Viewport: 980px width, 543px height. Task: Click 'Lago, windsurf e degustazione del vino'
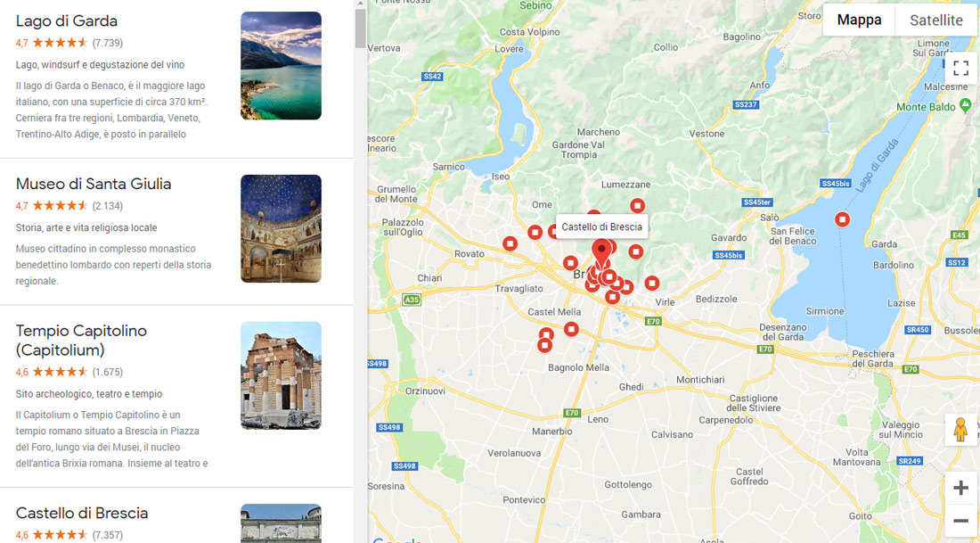pyautogui.click(x=100, y=65)
